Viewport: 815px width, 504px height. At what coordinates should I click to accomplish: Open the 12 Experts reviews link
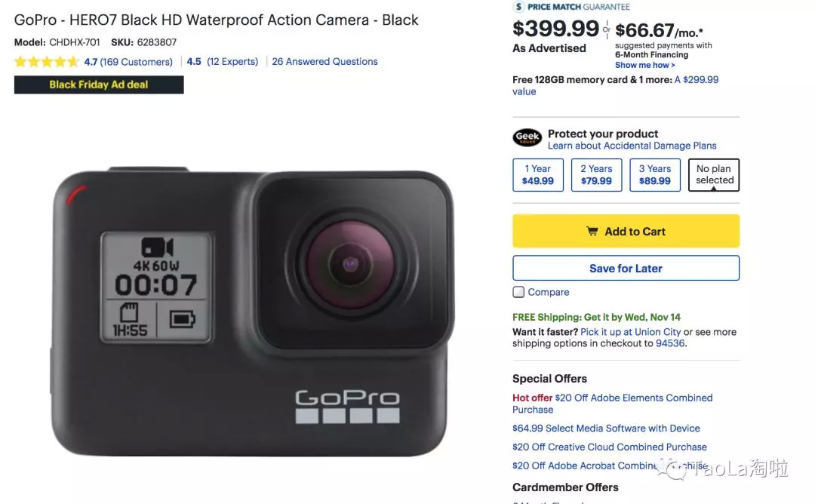point(232,62)
